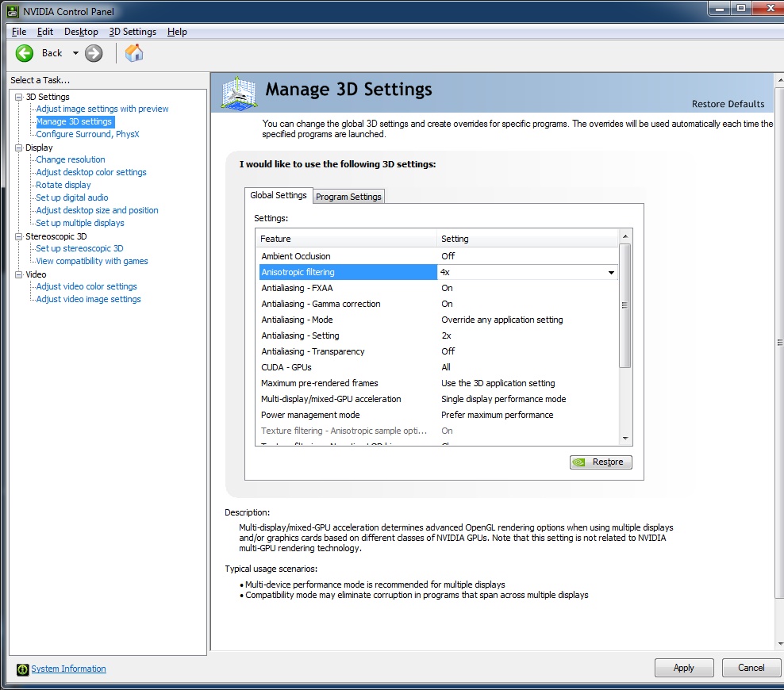Click Restore Defaults link
This screenshot has height=690, width=784.
(728, 104)
